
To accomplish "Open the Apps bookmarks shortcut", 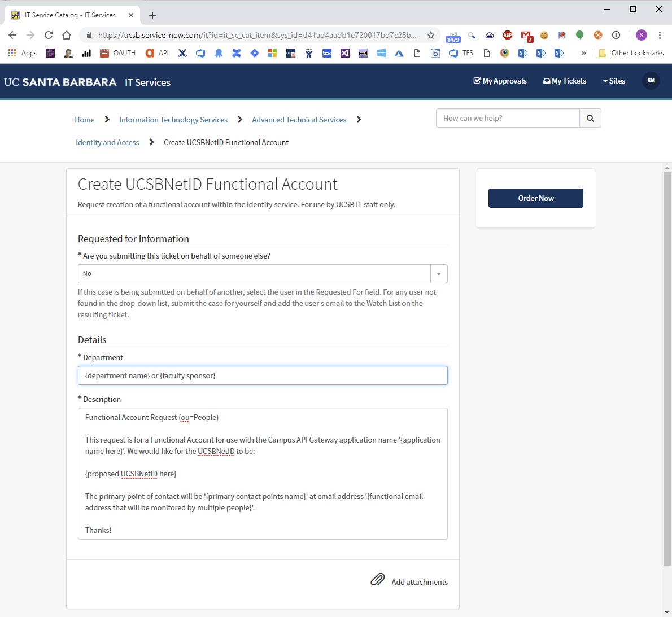I will (23, 53).
